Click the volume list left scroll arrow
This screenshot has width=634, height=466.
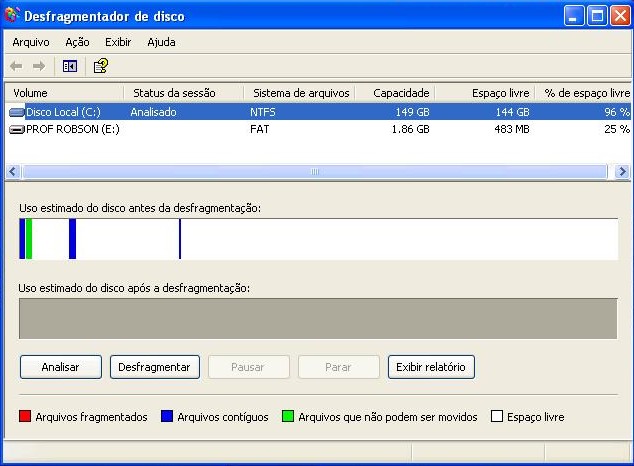coord(13,171)
